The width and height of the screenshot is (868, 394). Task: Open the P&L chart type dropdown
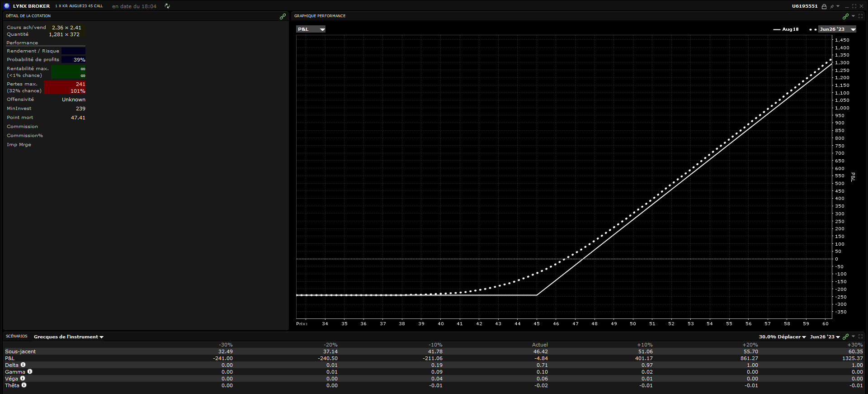[311, 29]
